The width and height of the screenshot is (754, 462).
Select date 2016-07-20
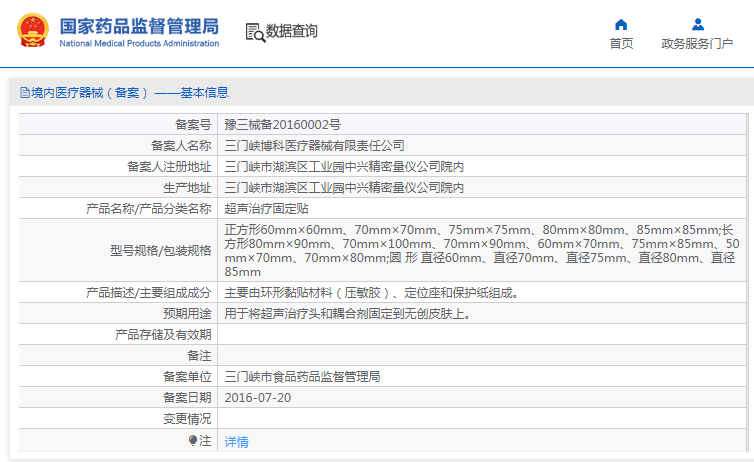click(x=258, y=398)
